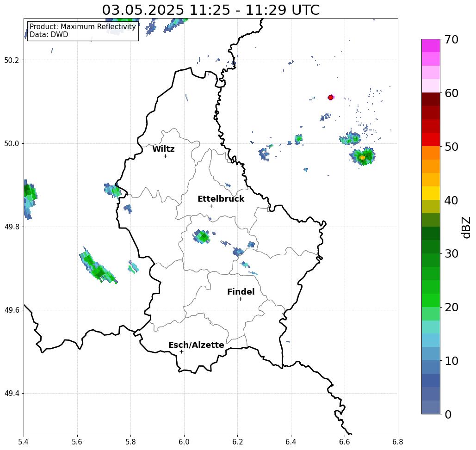
Task: Click the Ettelbruck station cross marker
Action: coord(211,206)
